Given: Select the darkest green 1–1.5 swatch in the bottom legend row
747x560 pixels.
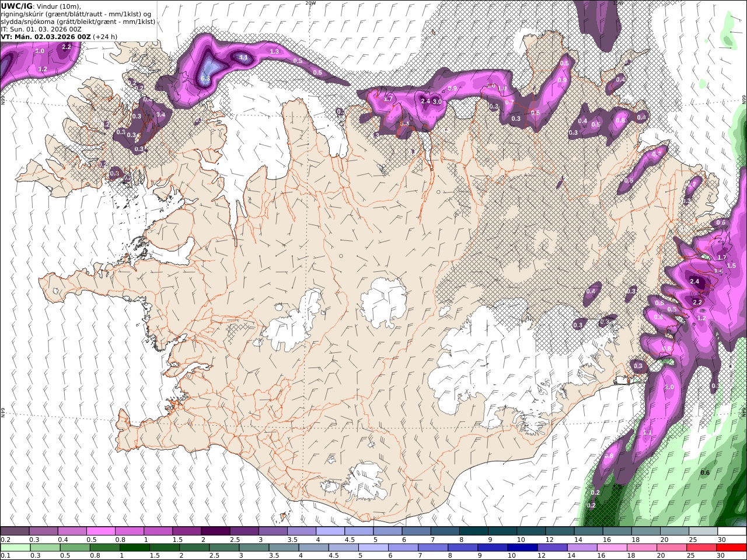Looking at the screenshot, I should [x=135, y=548].
